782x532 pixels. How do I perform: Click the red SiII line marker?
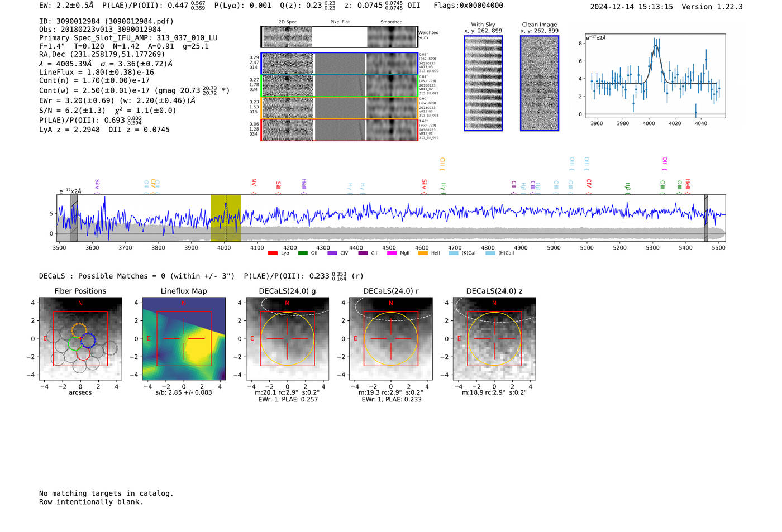coord(278,188)
